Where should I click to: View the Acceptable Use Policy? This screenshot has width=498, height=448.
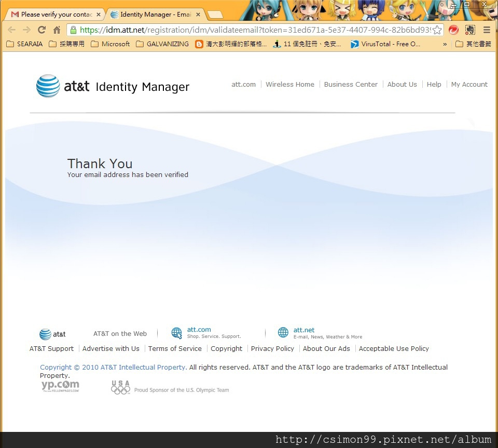tap(394, 348)
